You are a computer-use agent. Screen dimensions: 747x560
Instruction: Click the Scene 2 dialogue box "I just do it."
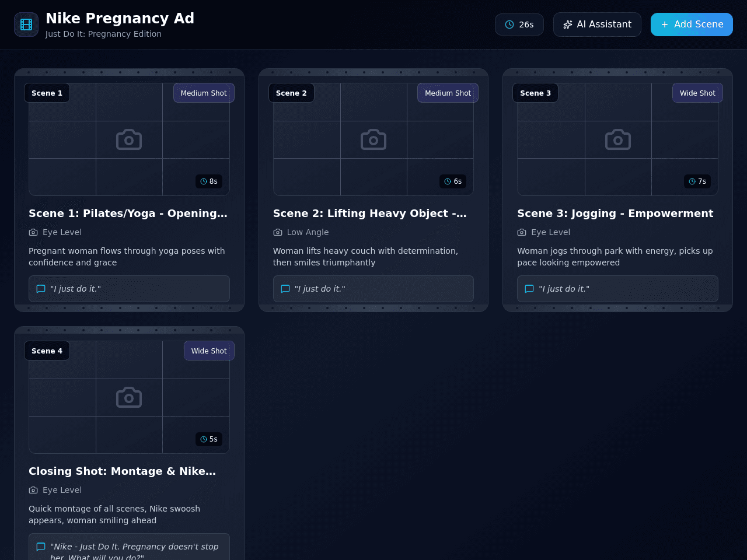[373, 289]
